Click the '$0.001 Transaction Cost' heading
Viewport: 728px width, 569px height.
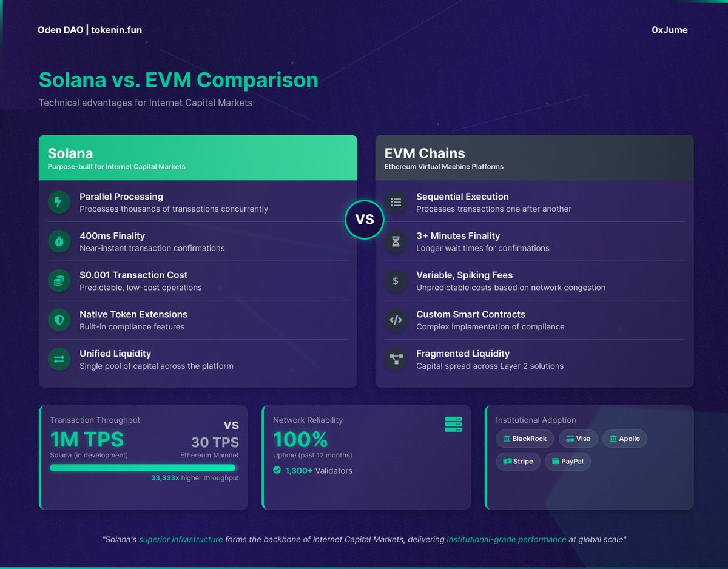point(133,275)
